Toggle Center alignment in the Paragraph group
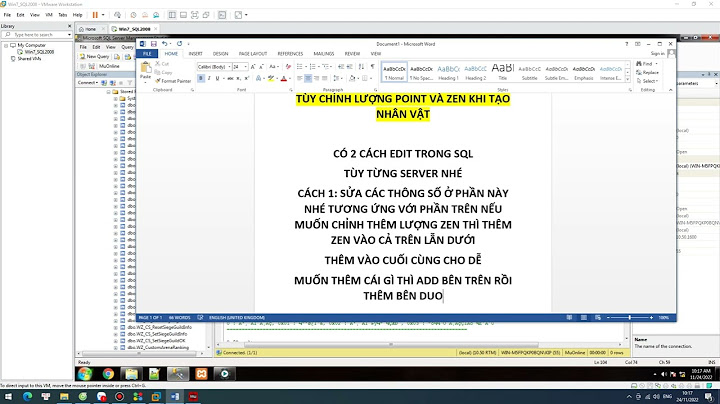Image resolution: width=720 pixels, height=404 pixels. pos(308,79)
